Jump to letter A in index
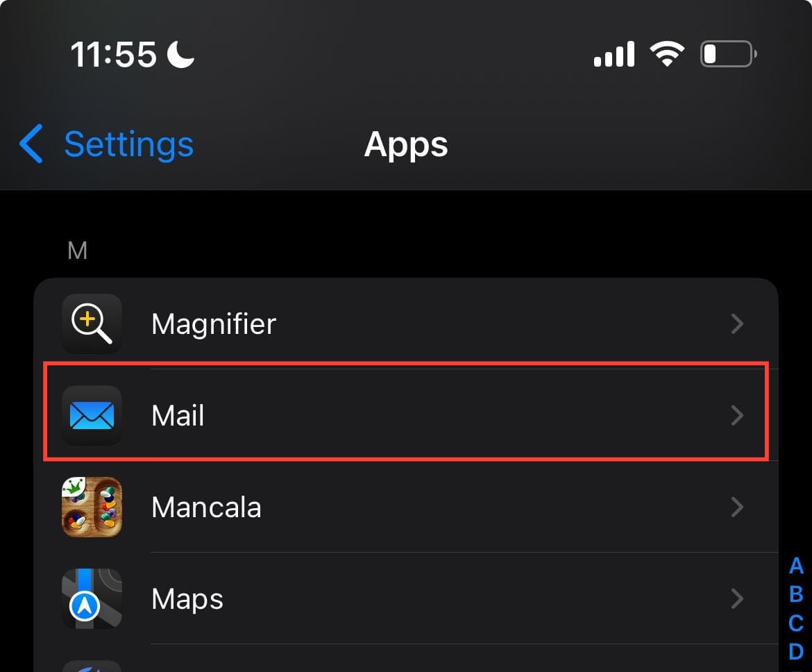 pyautogui.click(x=796, y=566)
